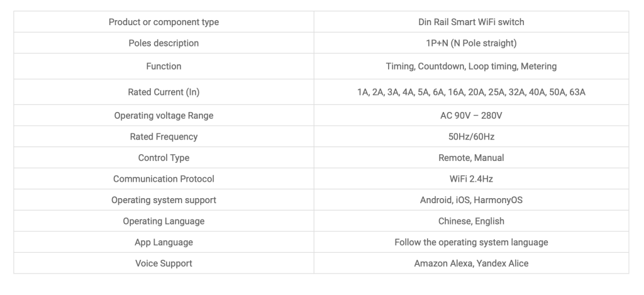Select the "Communication Protocol" label
The image size is (644, 295).
[164, 179]
